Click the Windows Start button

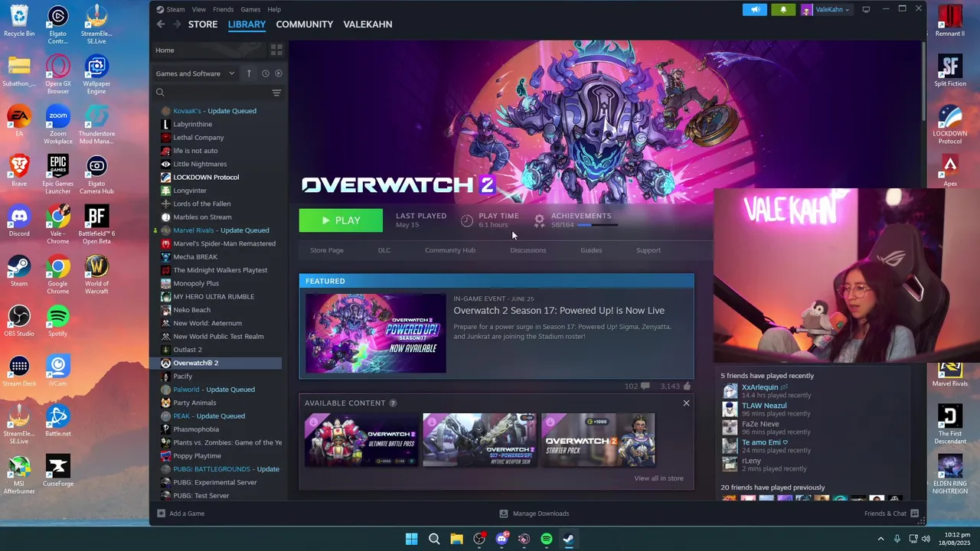click(x=411, y=539)
